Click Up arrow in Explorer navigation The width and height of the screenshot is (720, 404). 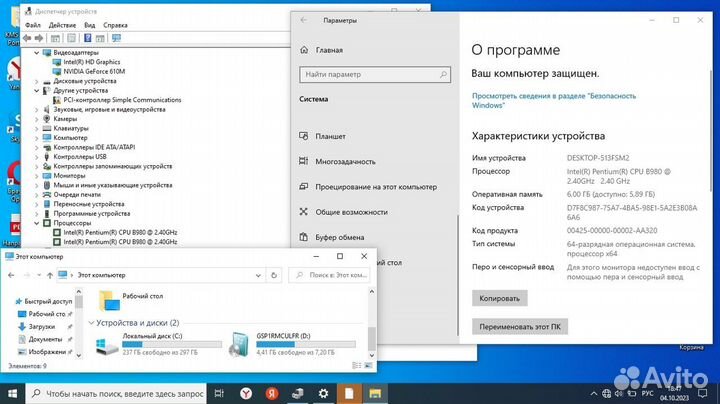[50, 275]
